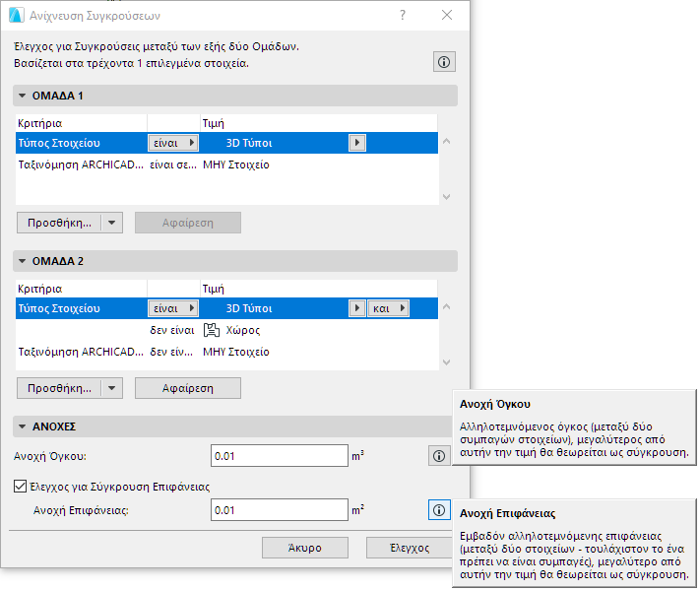Image resolution: width=700 pixels, height=590 pixels.
Task: Click the Χώρος zone icon in ΟΜΑΔΑ 2
Action: click(x=211, y=330)
